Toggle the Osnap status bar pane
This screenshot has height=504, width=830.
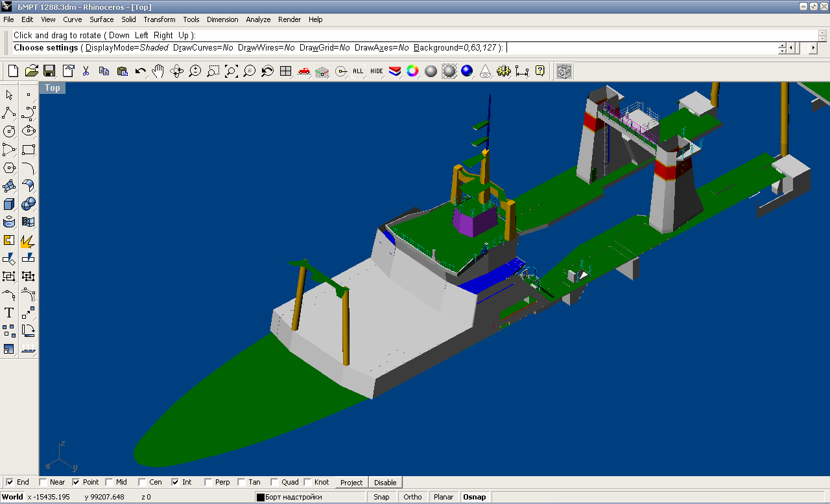pyautogui.click(x=474, y=497)
